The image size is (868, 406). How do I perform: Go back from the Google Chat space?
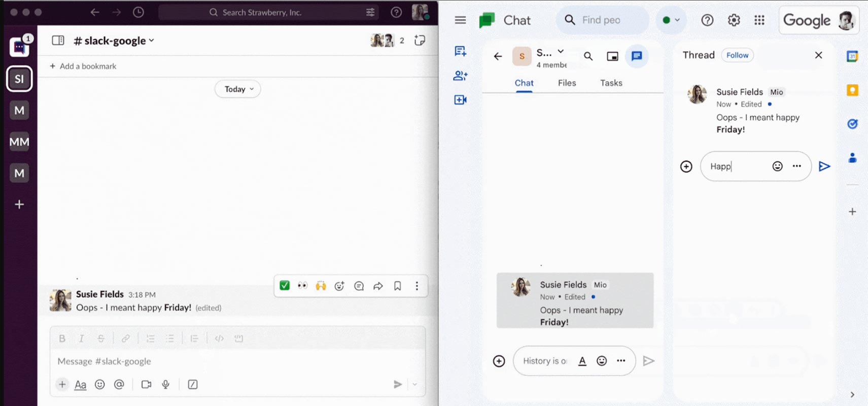pos(498,56)
